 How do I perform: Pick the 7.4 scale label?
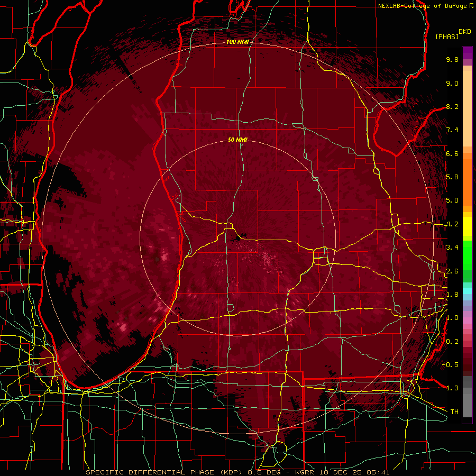452,130
